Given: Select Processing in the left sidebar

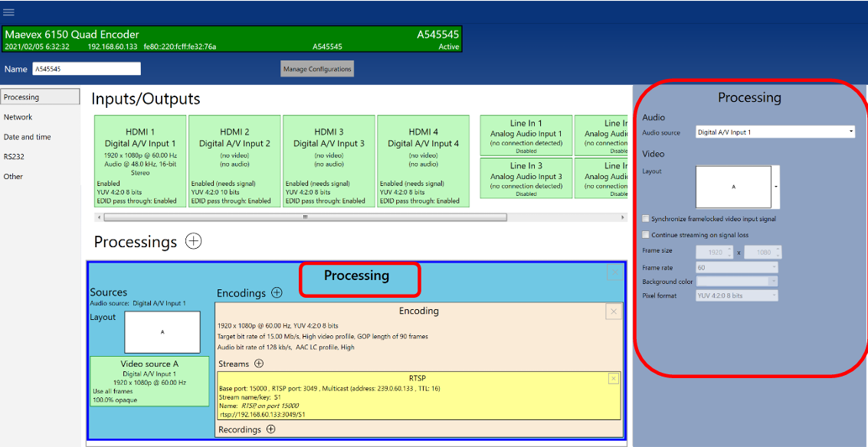Looking at the screenshot, I should click(x=40, y=96).
